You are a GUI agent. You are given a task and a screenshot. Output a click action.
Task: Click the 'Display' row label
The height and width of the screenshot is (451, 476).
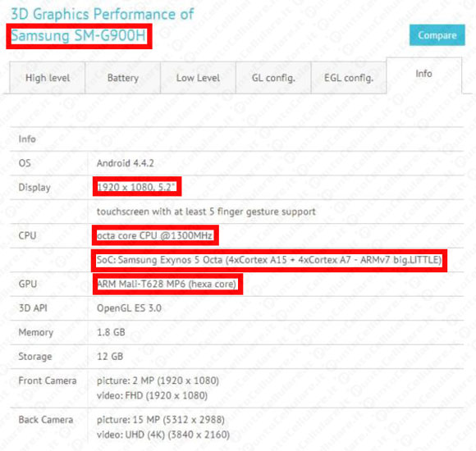(x=34, y=188)
